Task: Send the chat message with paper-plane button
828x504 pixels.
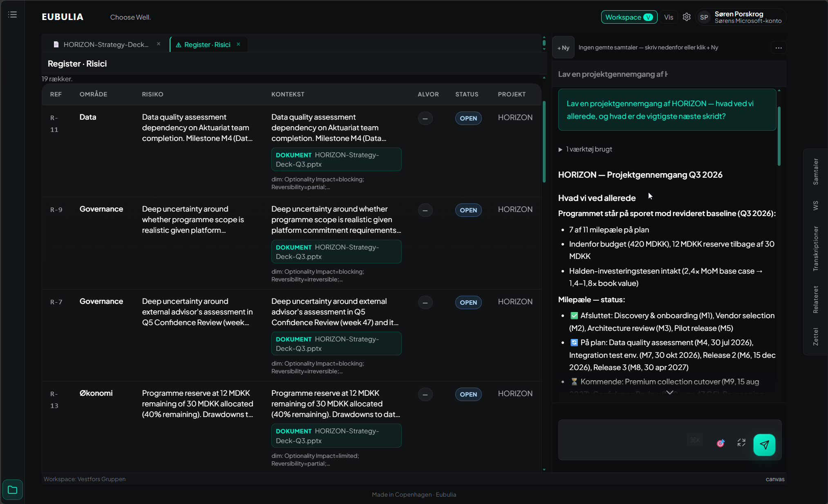Action: coord(764,444)
